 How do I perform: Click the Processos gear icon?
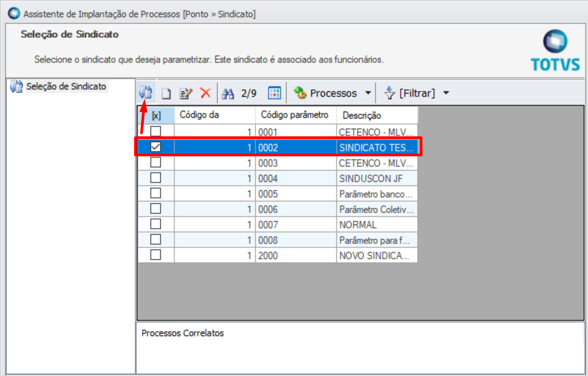pyautogui.click(x=300, y=93)
